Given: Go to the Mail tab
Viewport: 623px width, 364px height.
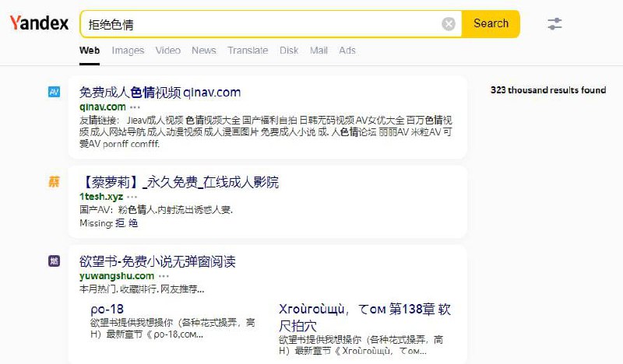Looking at the screenshot, I should point(319,51).
